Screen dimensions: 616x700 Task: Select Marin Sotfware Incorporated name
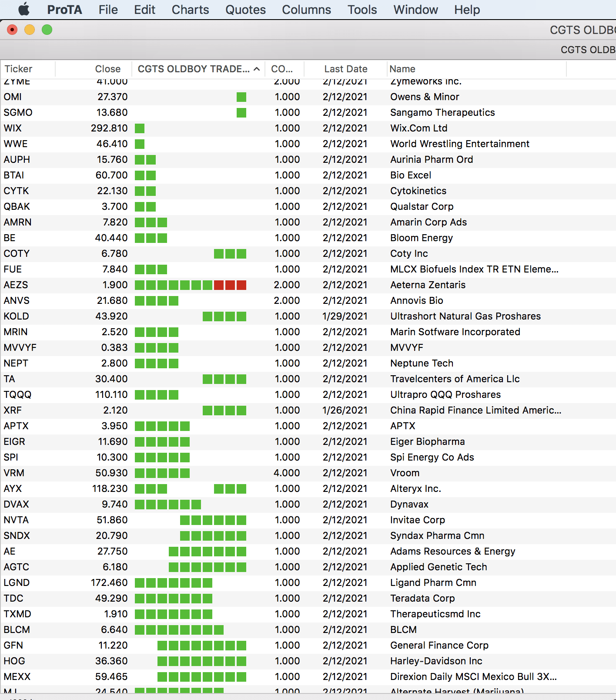[x=455, y=332]
